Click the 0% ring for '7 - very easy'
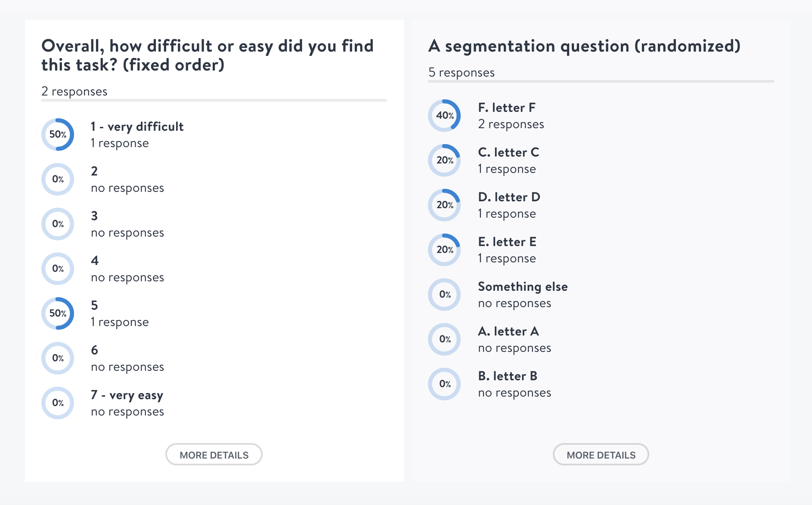Image resolution: width=812 pixels, height=505 pixels. coord(58,403)
